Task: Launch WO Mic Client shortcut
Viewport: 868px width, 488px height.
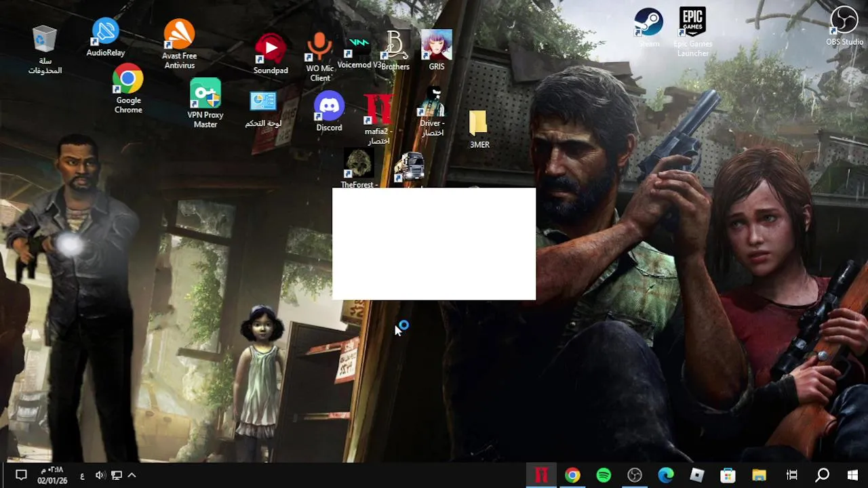Action: point(319,56)
